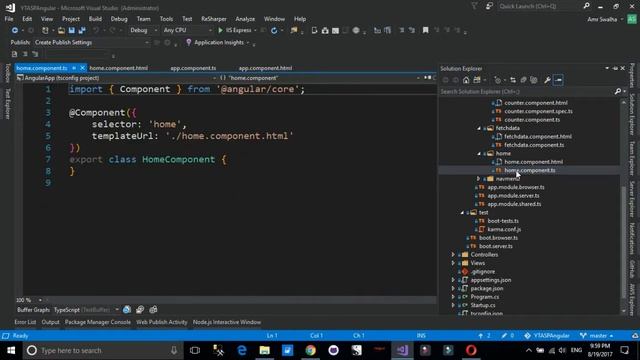Expand the navmenu folder

tap(478, 179)
